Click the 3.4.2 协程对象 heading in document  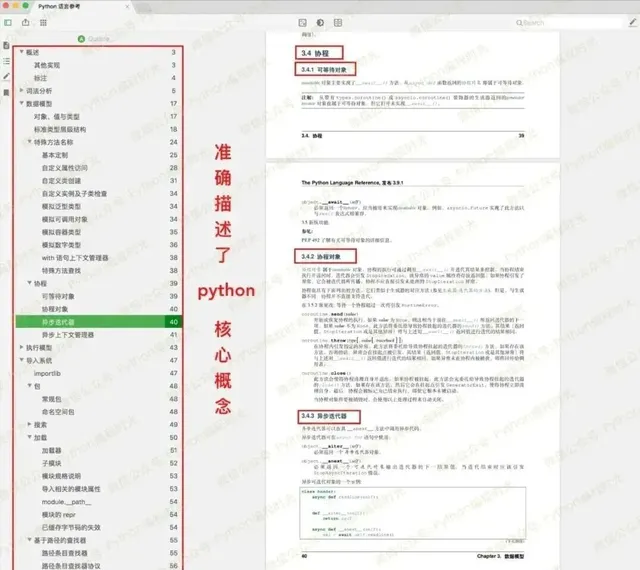click(x=321, y=256)
